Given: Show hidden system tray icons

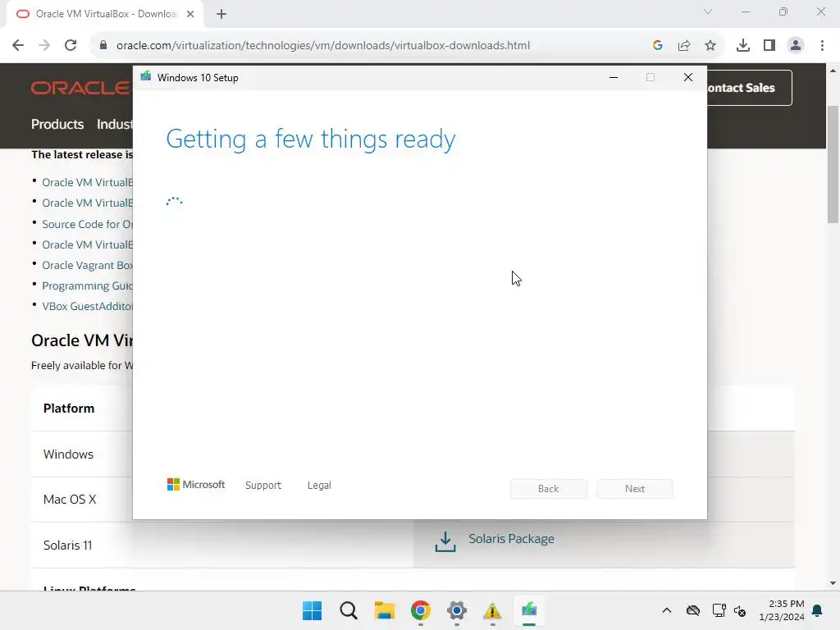Looking at the screenshot, I should (x=666, y=610).
